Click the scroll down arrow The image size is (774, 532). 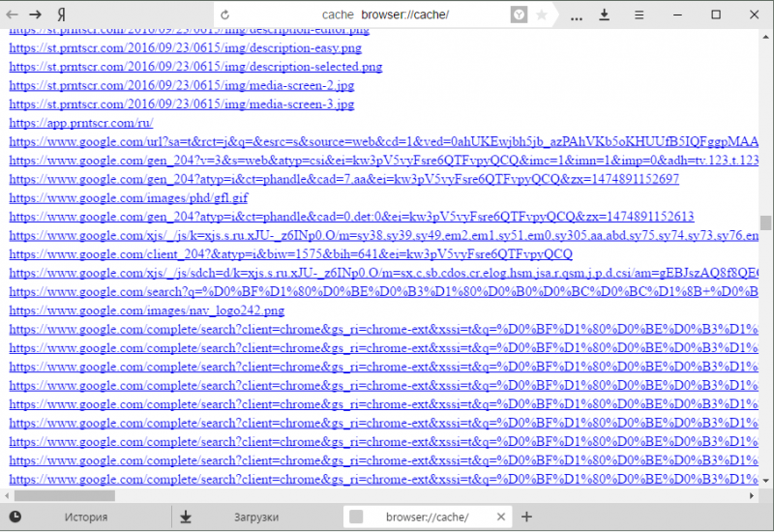(765, 480)
